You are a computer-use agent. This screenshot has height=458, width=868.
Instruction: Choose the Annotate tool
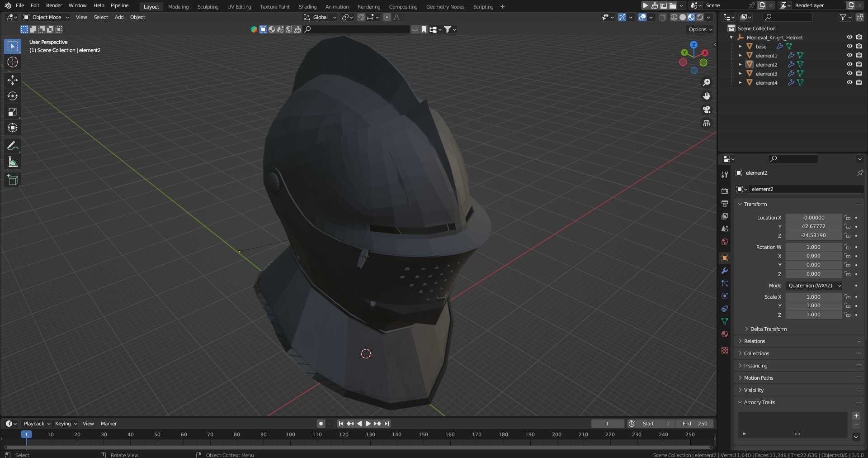pos(13,146)
